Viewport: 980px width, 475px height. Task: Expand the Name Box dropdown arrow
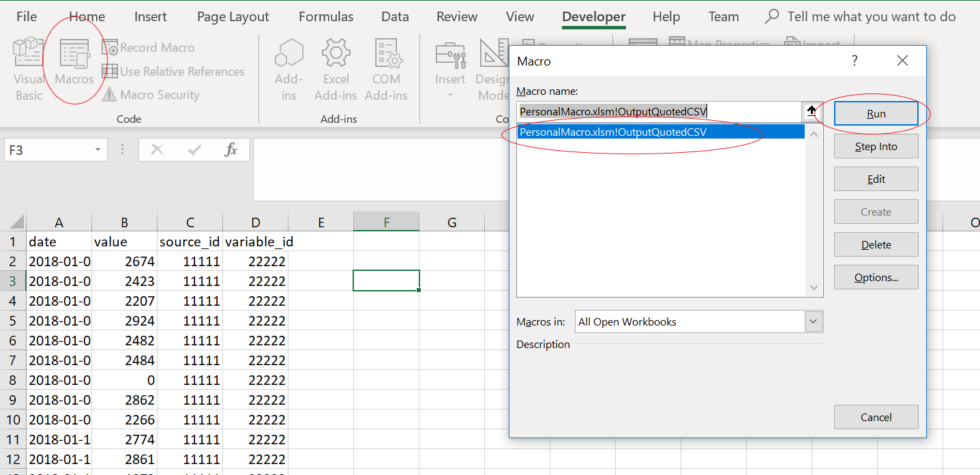pyautogui.click(x=98, y=150)
